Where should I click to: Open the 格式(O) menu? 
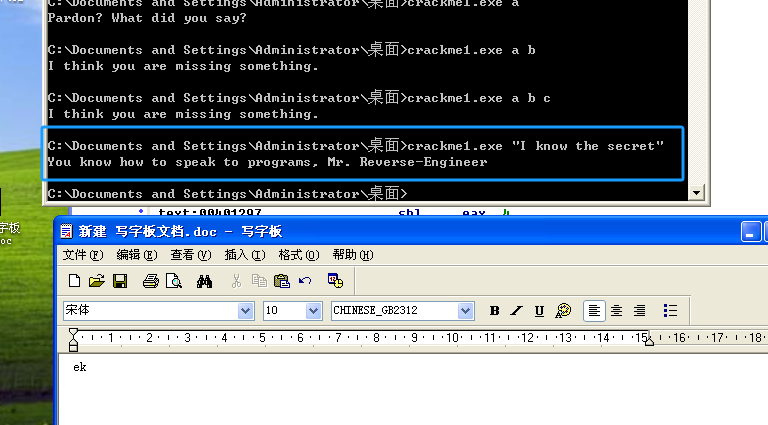point(299,255)
